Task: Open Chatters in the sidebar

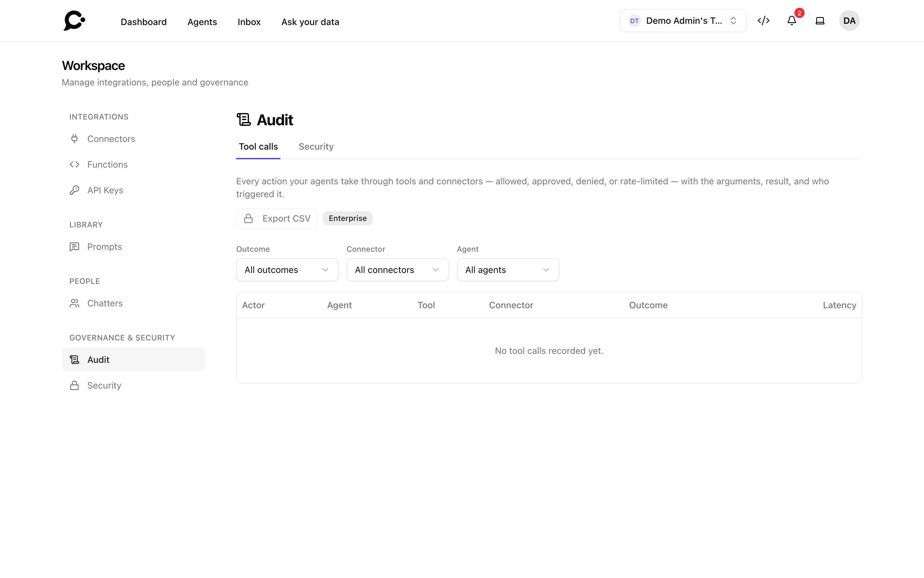Action: pos(133,303)
